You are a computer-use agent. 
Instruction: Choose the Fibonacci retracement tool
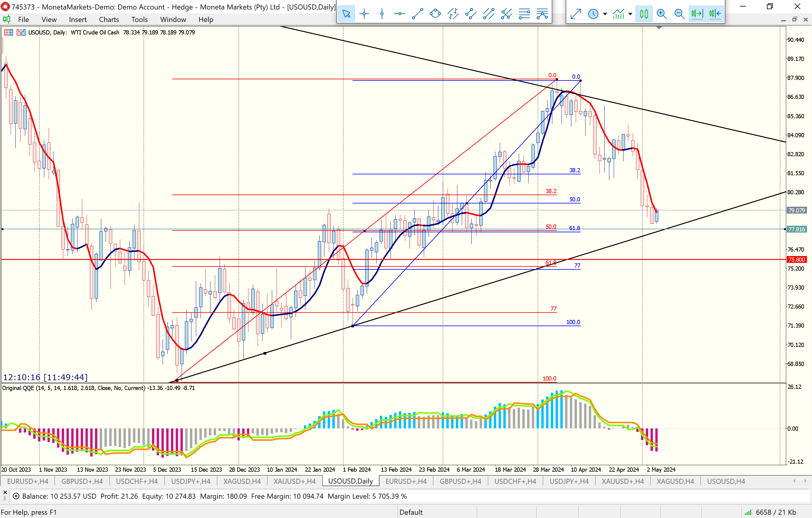(x=524, y=14)
